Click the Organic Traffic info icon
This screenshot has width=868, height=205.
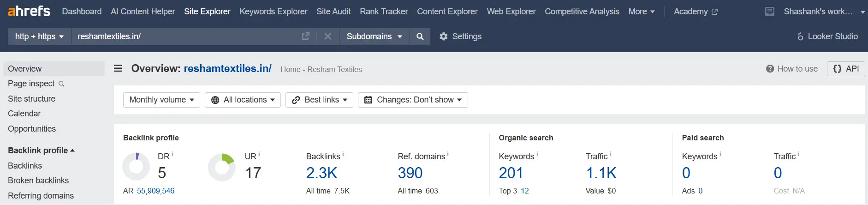click(611, 154)
